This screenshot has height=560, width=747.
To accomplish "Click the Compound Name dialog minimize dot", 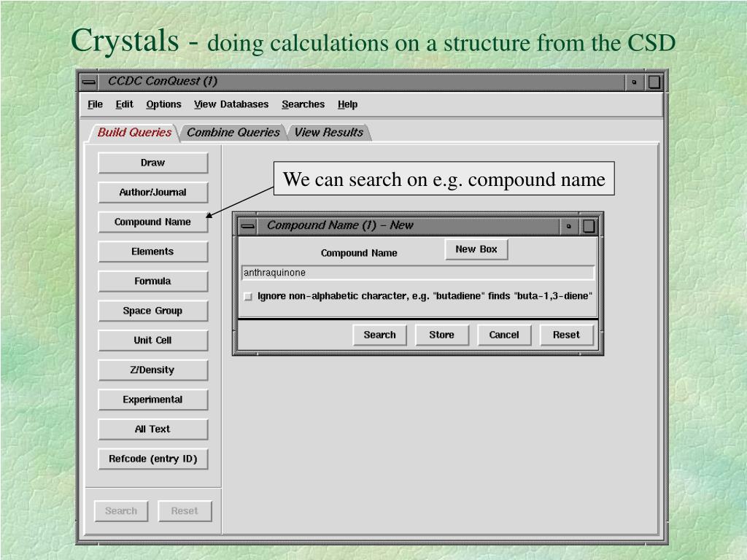I will 568,226.
